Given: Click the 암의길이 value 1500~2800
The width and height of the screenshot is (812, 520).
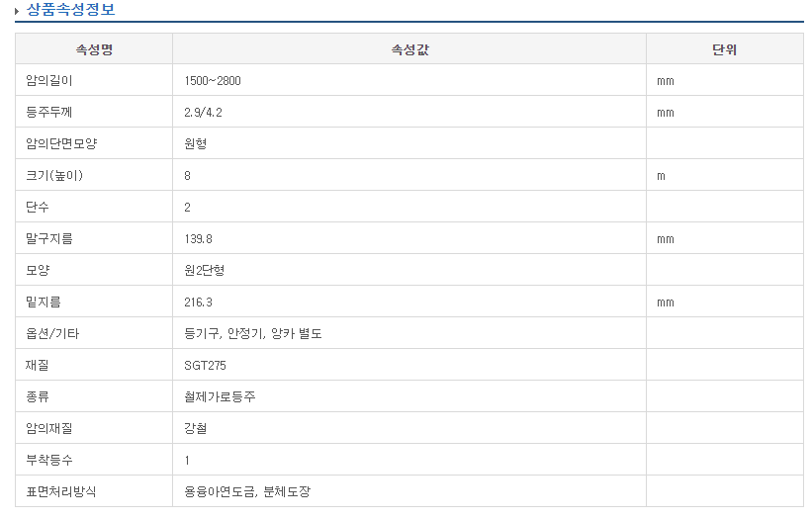Looking at the screenshot, I should coord(212,81).
